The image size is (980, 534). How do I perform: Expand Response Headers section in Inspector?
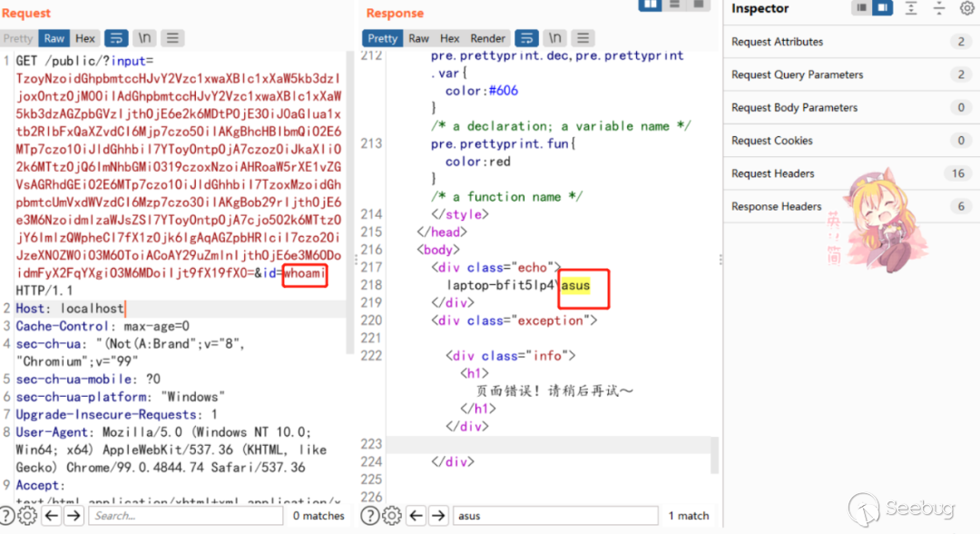click(x=776, y=206)
